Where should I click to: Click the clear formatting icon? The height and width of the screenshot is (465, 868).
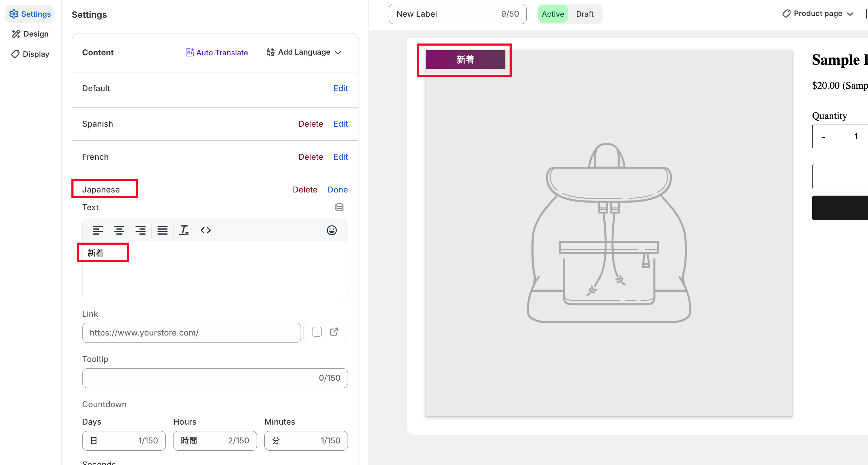tap(184, 230)
